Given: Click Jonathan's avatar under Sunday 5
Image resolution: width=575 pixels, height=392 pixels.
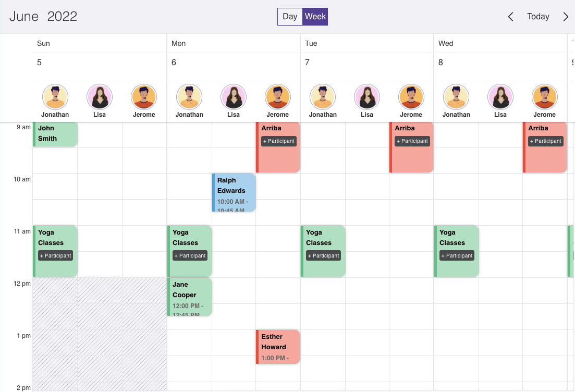Looking at the screenshot, I should 55,97.
